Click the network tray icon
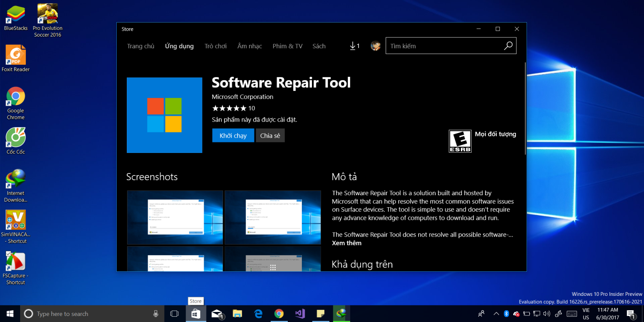 pos(537,314)
